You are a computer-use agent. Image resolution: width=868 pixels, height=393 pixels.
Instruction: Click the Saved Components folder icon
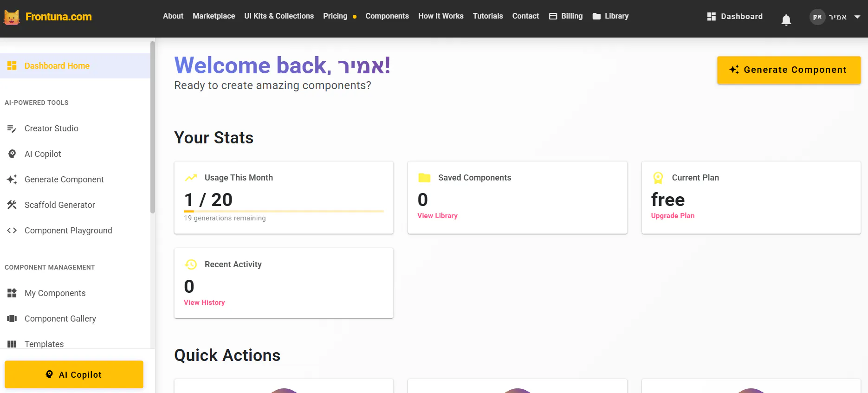click(x=424, y=178)
